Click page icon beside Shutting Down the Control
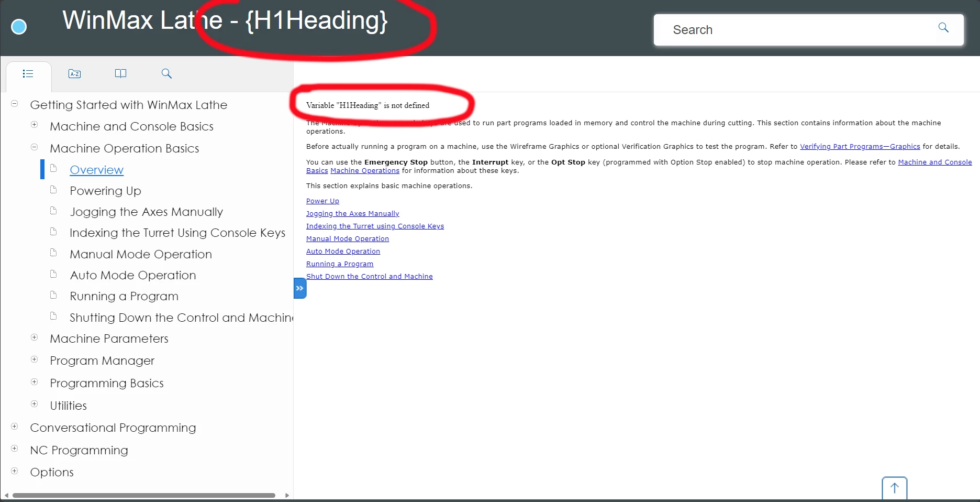The image size is (980, 502). (53, 316)
